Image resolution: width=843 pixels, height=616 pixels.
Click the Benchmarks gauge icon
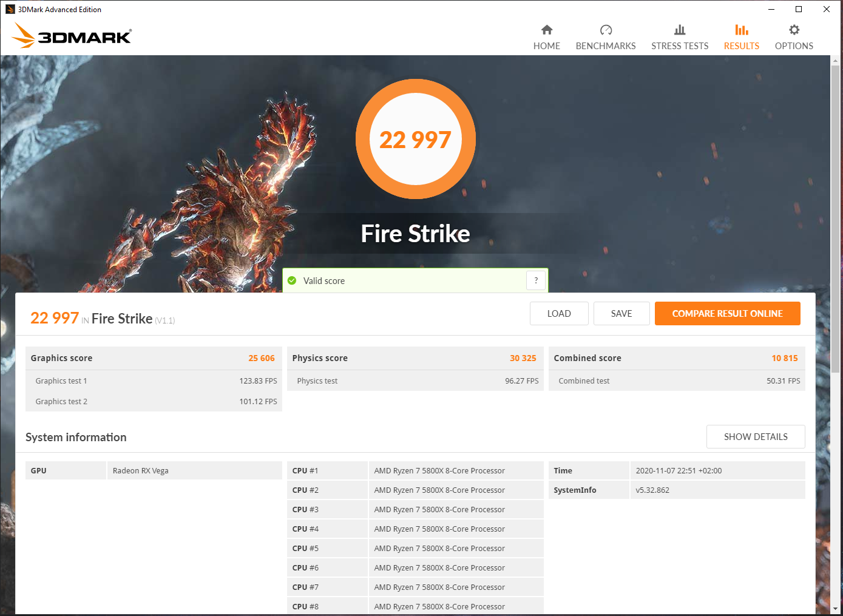[606, 30]
